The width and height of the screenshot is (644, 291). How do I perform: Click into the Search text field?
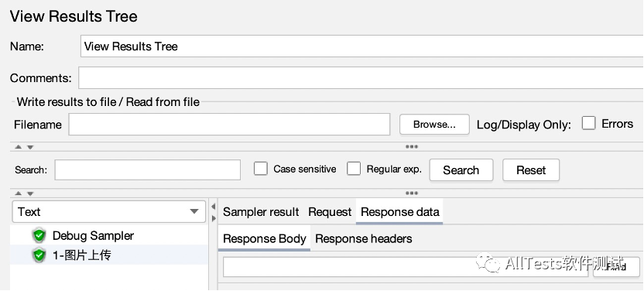click(147, 170)
